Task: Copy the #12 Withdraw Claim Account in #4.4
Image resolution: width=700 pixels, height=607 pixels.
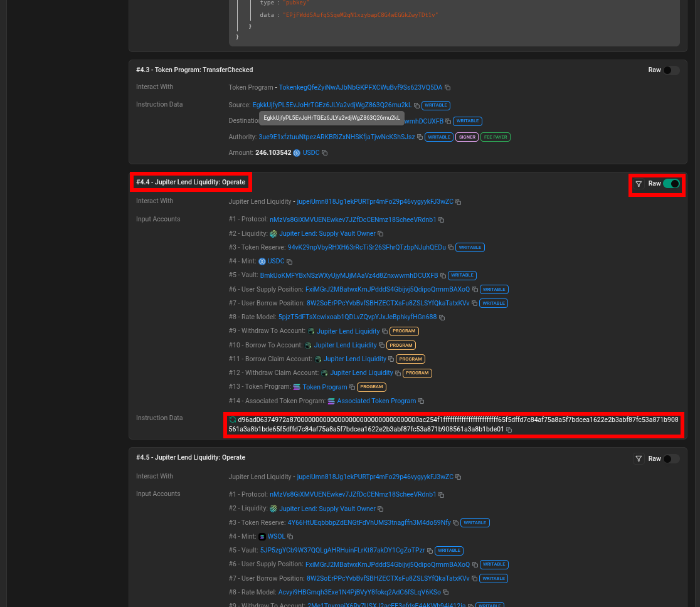Action: (x=398, y=373)
